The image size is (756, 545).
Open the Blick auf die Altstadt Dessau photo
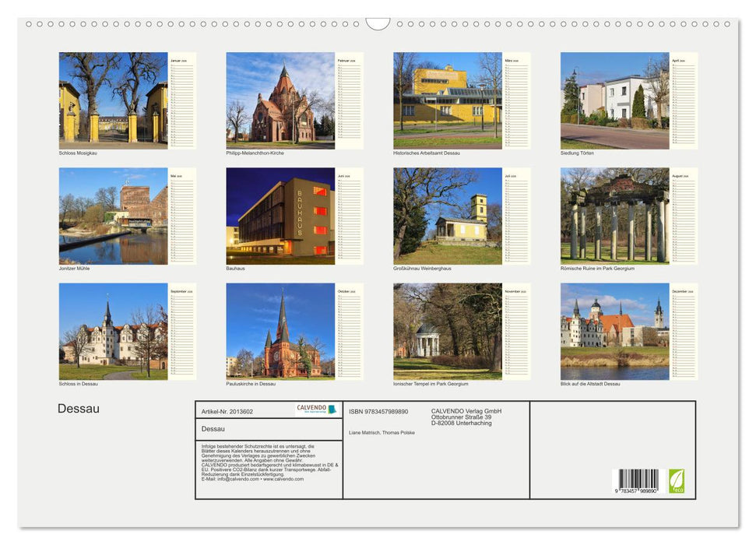coord(616,330)
